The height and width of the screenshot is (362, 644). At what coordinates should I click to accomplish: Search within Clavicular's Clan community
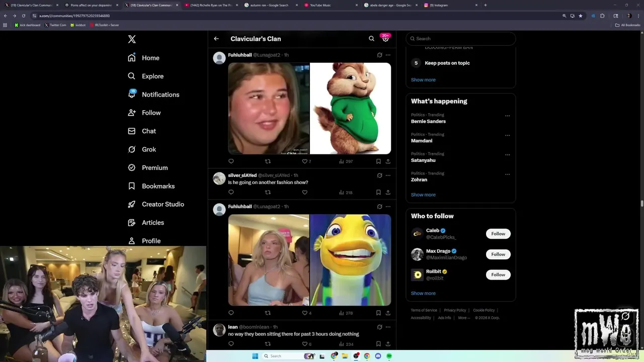[371, 39]
